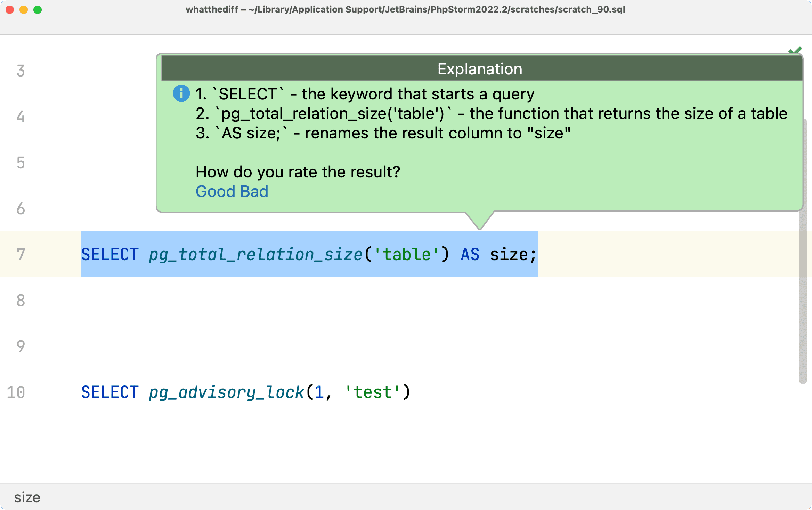Viewport: 812px width, 510px height.
Task: Click the pg_total_relation_size function name
Action: tap(255, 255)
